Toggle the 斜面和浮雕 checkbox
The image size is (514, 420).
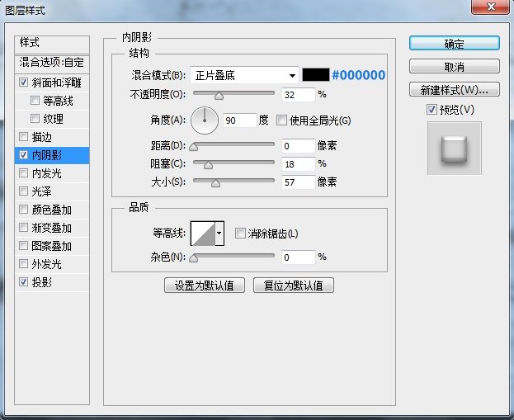pos(23,82)
